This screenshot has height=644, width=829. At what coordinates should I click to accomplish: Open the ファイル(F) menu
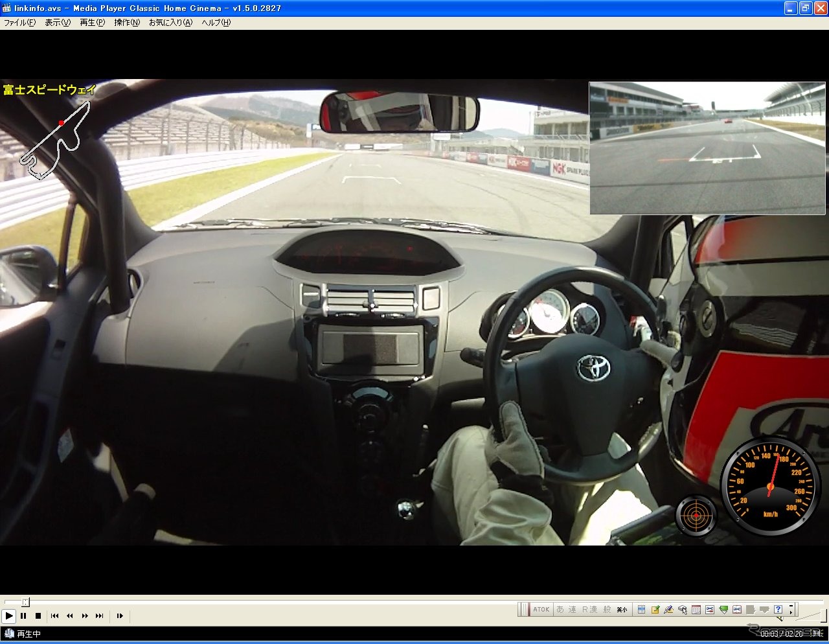pyautogui.click(x=20, y=23)
